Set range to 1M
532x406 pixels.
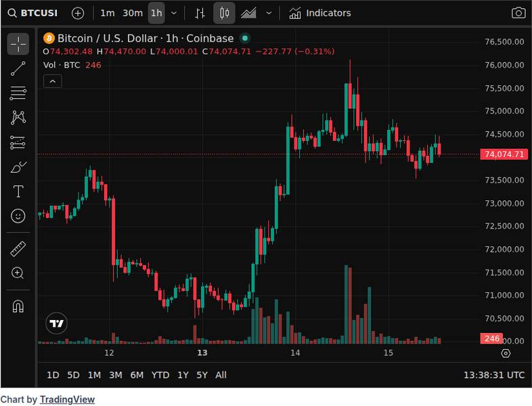[x=94, y=375]
